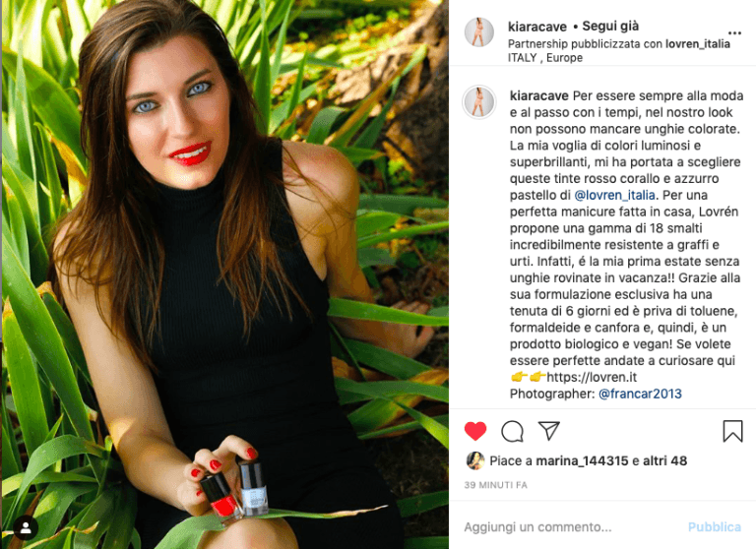Open kiaracave profile picture in header
The width and height of the screenshot is (756, 549).
(478, 32)
